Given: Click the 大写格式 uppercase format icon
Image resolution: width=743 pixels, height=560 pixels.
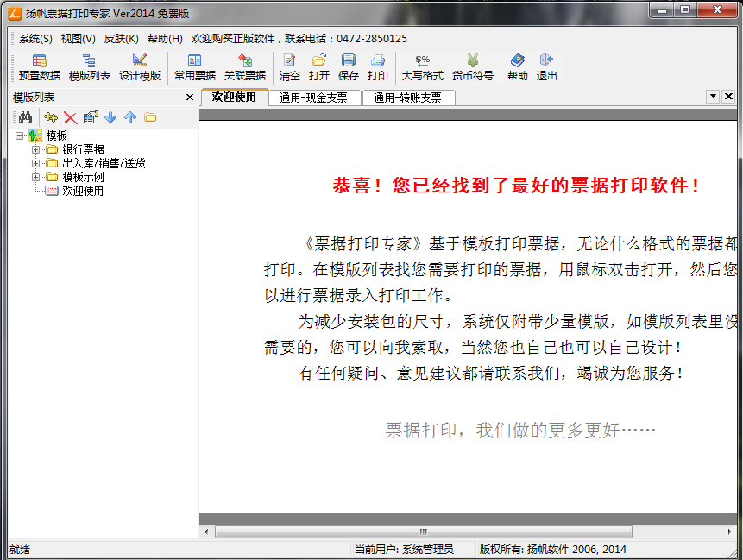Looking at the screenshot, I should (x=422, y=67).
